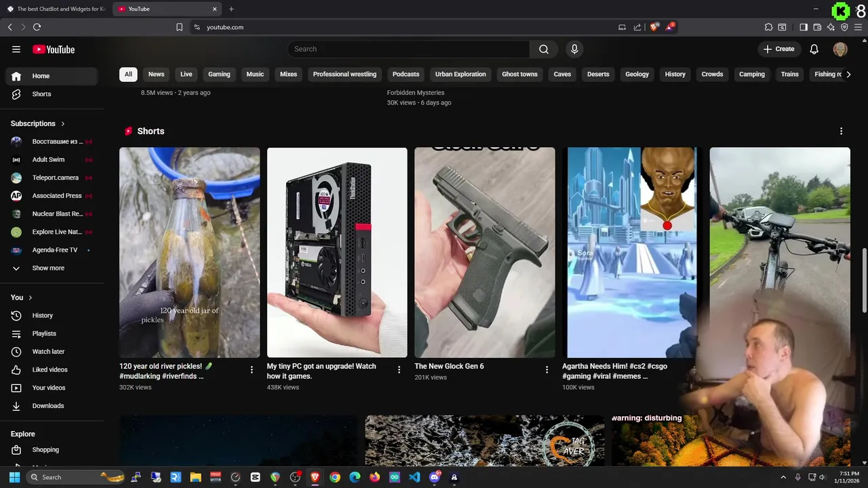868x488 pixels.
Task: Play the 120 year old pickles short
Action: tap(189, 252)
